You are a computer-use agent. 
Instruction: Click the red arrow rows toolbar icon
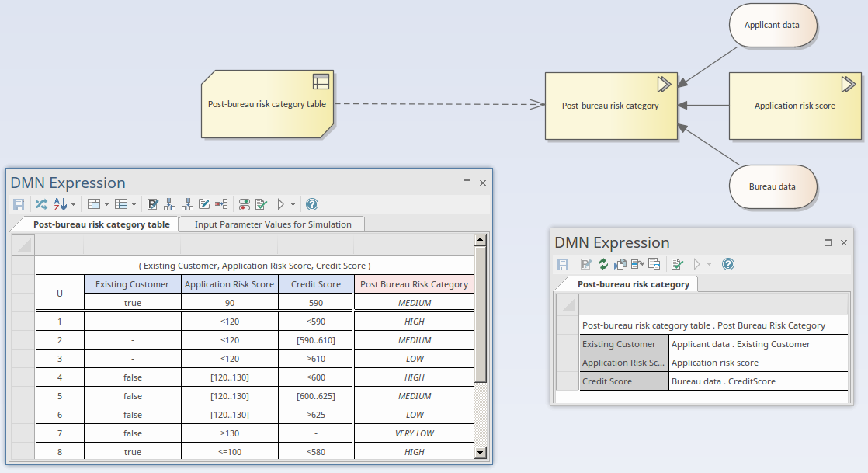coord(221,204)
